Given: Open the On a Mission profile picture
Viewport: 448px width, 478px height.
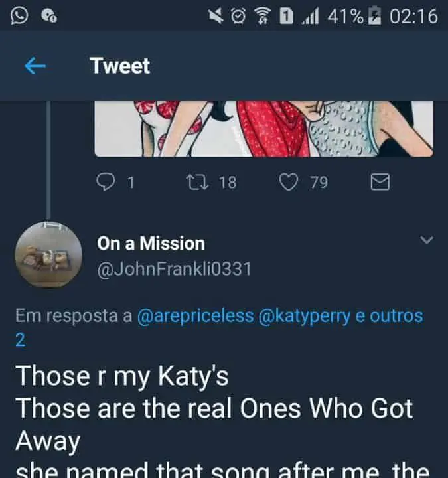Looking at the screenshot, I should [48, 254].
